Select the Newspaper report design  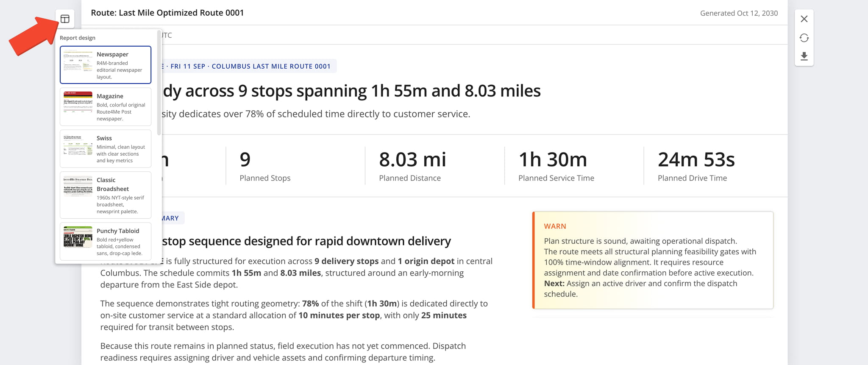pyautogui.click(x=106, y=65)
